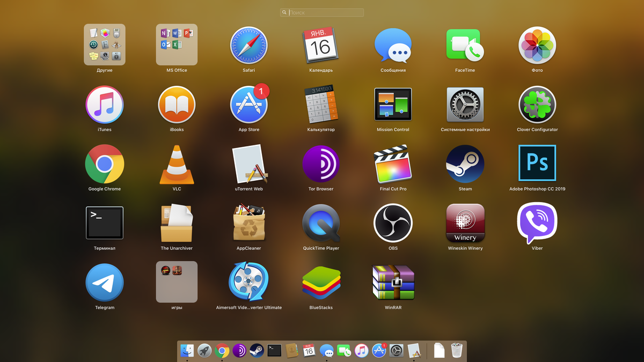Open System Preferences gear in the Dock
Viewport: 644px width, 362px height.
click(396, 351)
